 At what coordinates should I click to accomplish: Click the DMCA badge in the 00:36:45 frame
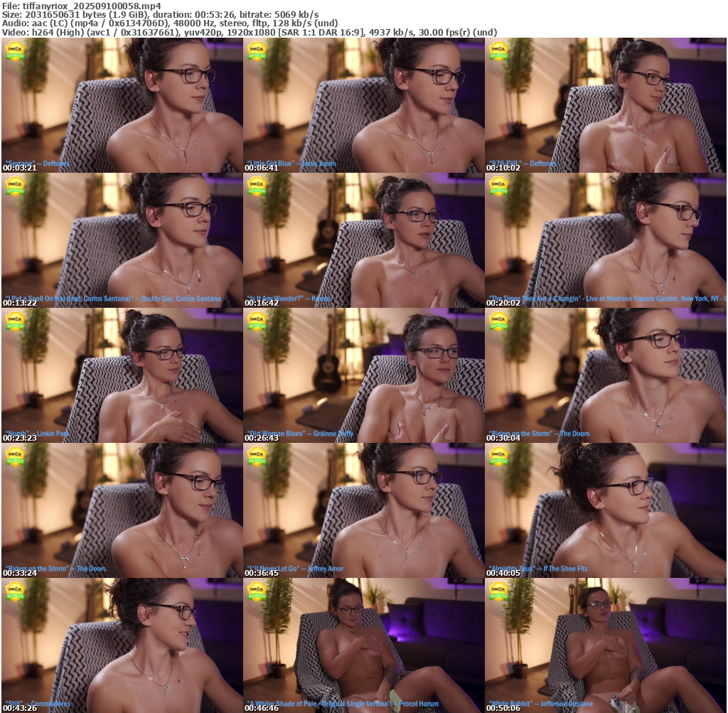[x=257, y=456]
